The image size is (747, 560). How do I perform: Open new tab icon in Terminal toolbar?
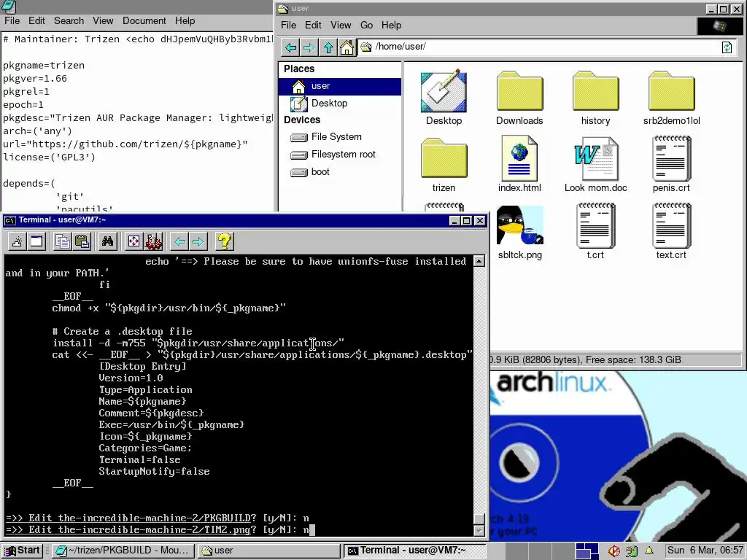coord(17,241)
